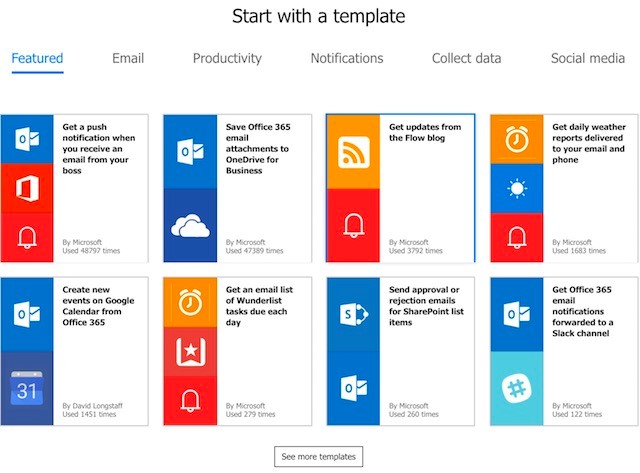Click the orange RSS feed icon
Viewport: 640px width, 473px height.
[x=353, y=152]
